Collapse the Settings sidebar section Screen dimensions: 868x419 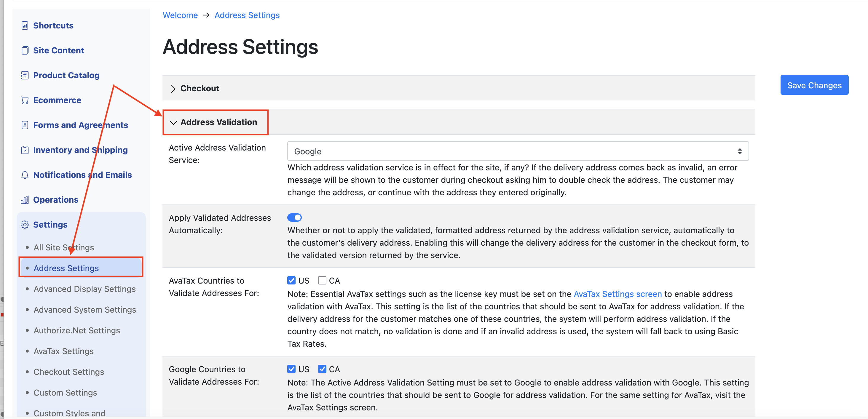click(x=50, y=225)
